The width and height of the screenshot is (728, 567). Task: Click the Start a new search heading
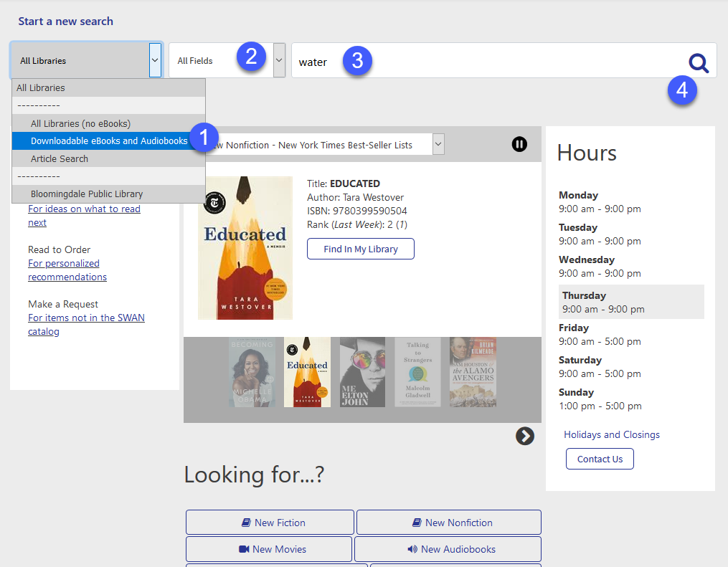pos(65,22)
